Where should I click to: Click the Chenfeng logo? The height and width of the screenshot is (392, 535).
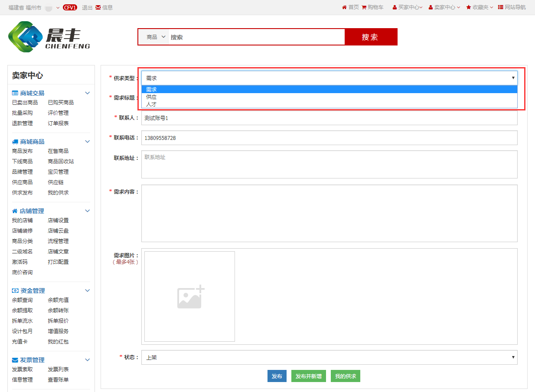click(49, 37)
